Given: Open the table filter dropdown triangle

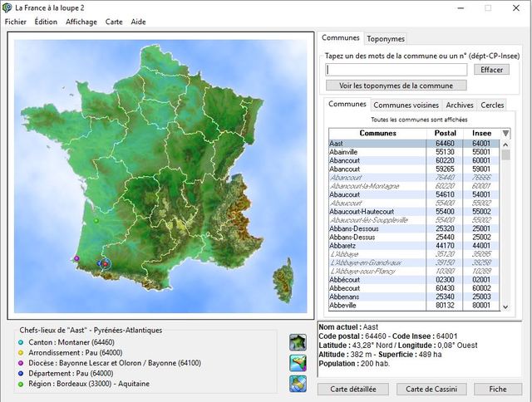Looking at the screenshot, I should point(505,133).
